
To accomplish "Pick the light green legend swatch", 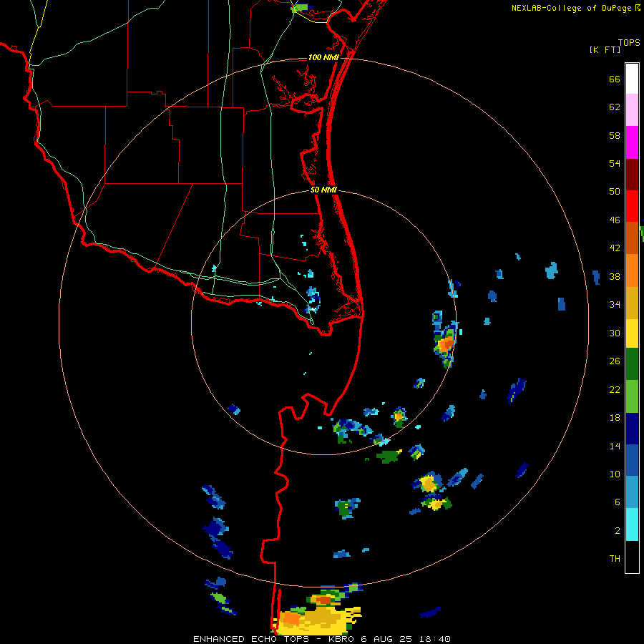I will tap(632, 396).
